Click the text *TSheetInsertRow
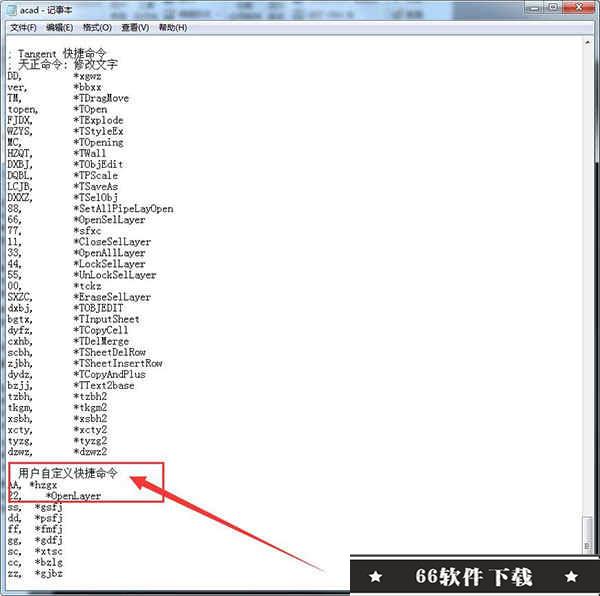Screen dimensions: 600x596 pyautogui.click(x=118, y=363)
